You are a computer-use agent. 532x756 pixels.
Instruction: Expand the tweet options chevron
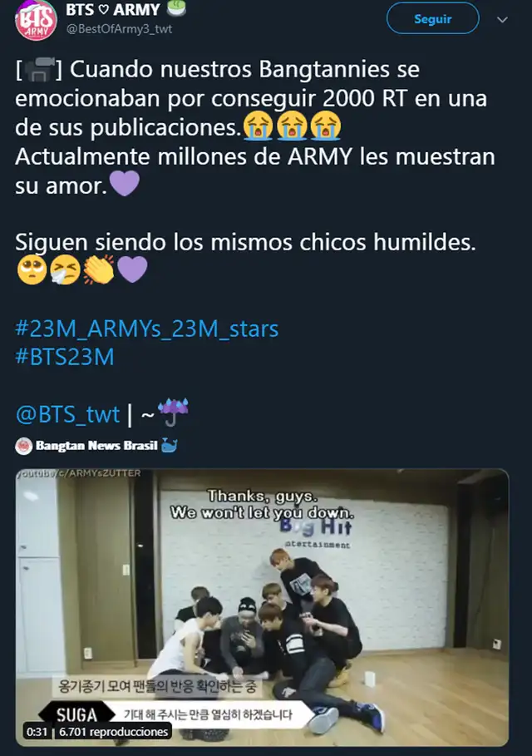[x=503, y=20]
